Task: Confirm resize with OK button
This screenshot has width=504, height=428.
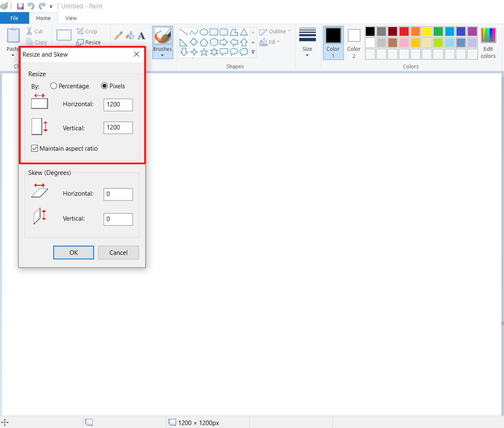Action: (x=74, y=253)
